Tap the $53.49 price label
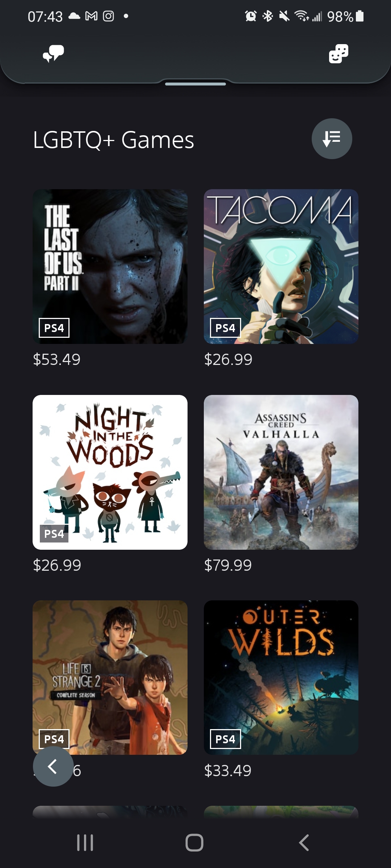 click(x=57, y=359)
